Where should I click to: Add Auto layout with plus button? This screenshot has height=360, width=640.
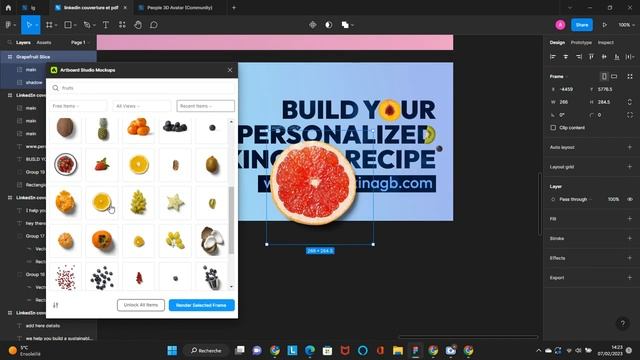pyautogui.click(x=629, y=147)
